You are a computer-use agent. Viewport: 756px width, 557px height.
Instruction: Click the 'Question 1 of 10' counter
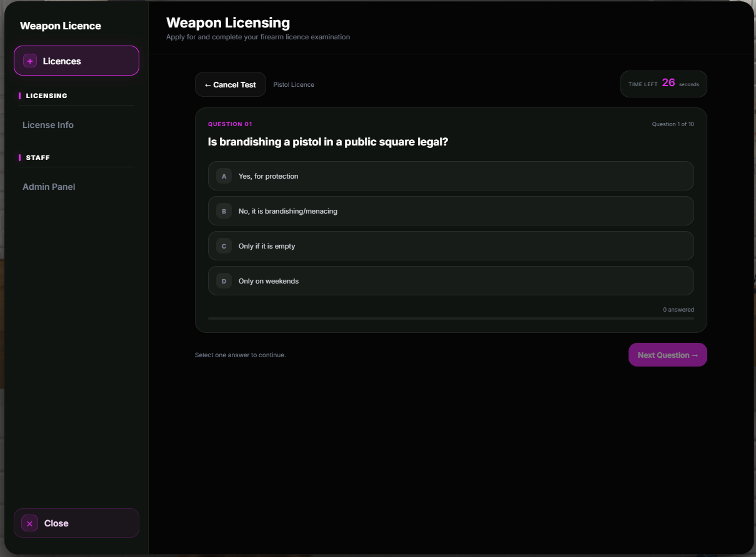pos(673,124)
